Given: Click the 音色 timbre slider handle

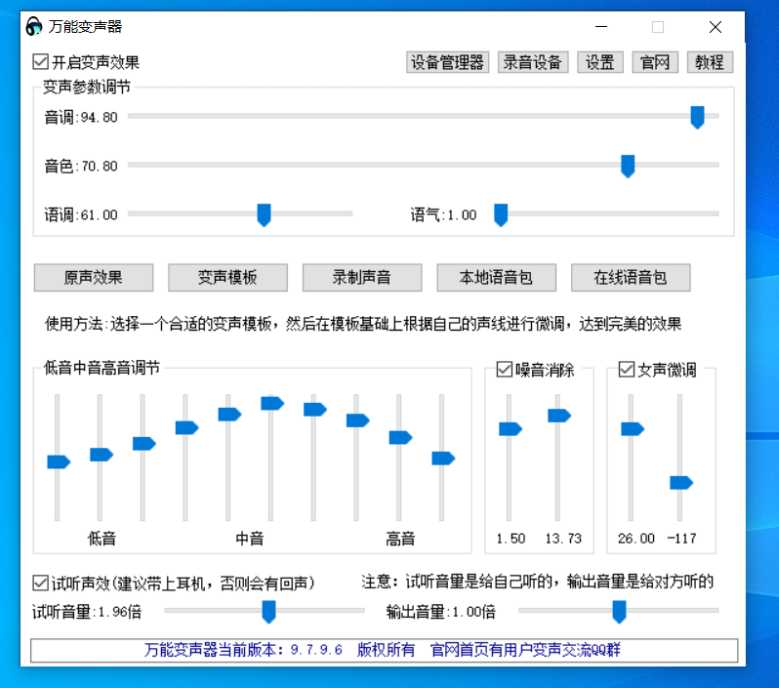Looking at the screenshot, I should [x=628, y=166].
